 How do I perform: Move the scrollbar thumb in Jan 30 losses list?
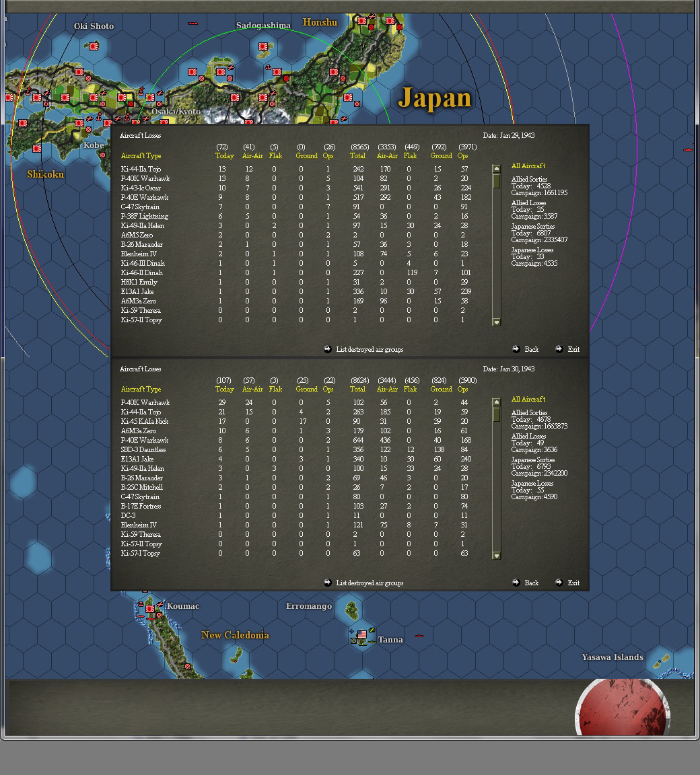tap(497, 414)
